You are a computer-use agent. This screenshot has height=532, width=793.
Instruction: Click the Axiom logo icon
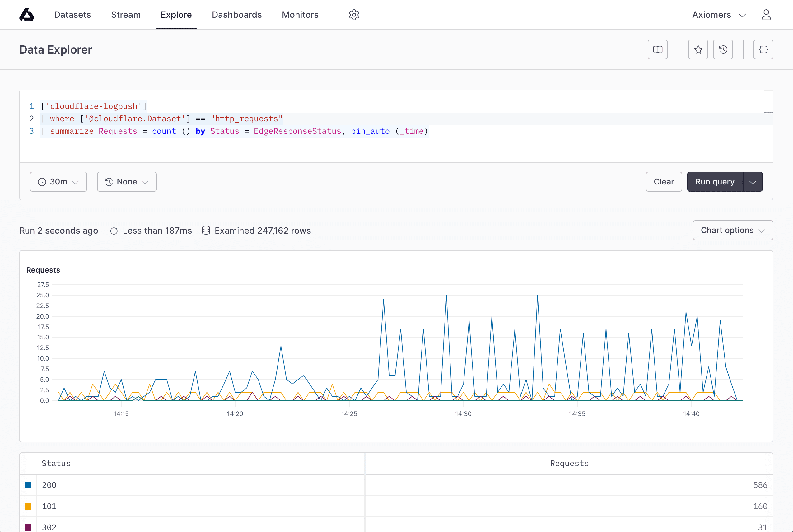pyautogui.click(x=27, y=15)
